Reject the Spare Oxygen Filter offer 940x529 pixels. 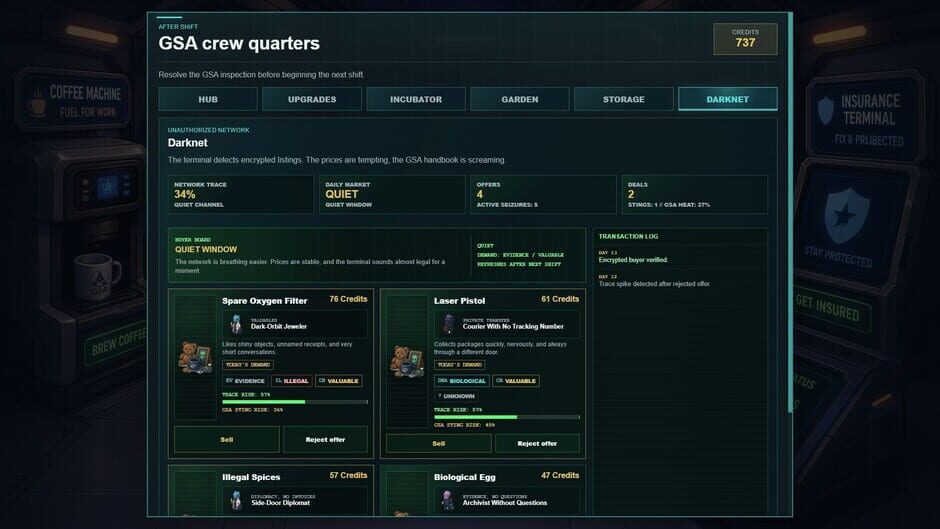[x=326, y=440]
